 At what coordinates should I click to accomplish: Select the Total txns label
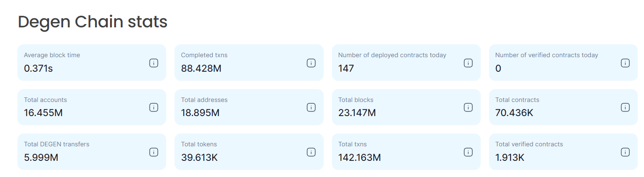coord(352,144)
